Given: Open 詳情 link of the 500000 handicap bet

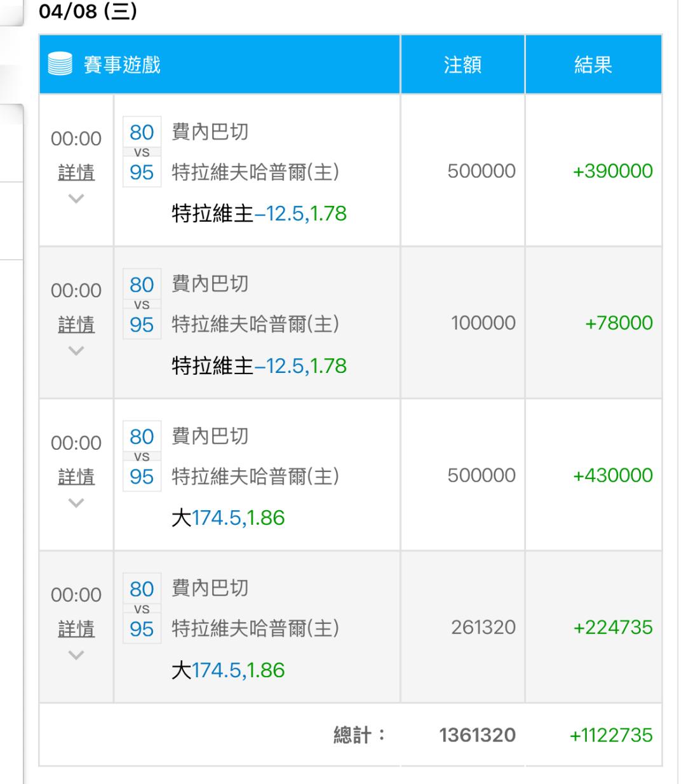Looking at the screenshot, I should 76,172.
